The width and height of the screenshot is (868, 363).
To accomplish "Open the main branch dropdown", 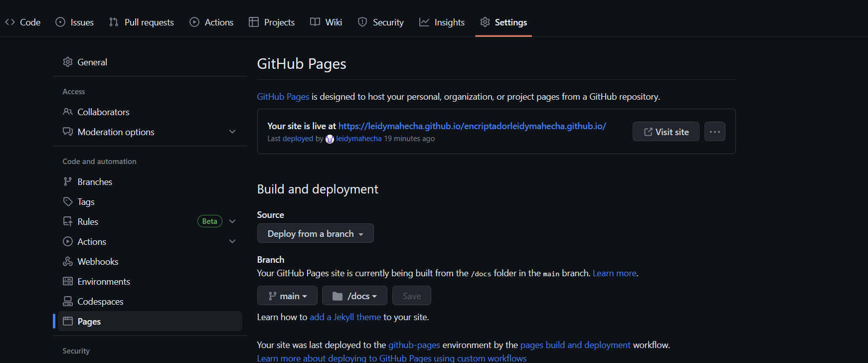I will [x=287, y=296].
